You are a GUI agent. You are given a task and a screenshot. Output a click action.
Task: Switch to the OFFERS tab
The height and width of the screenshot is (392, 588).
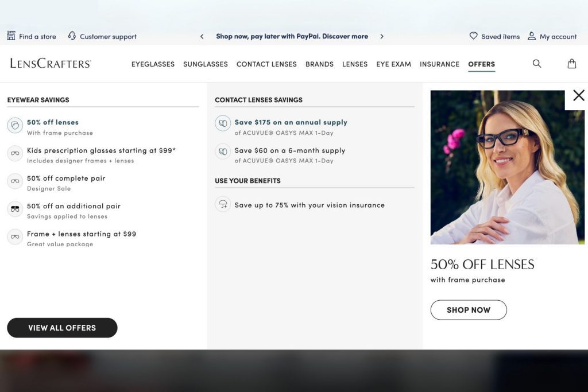coord(481,64)
